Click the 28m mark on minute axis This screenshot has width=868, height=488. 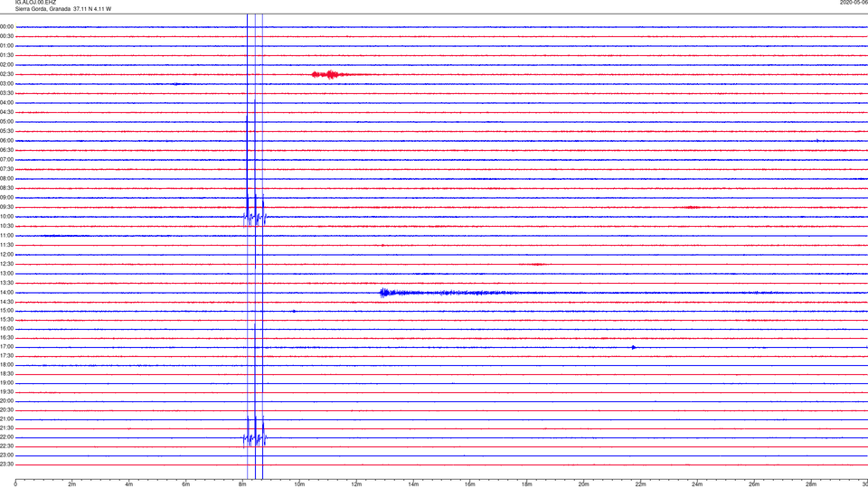(811, 484)
